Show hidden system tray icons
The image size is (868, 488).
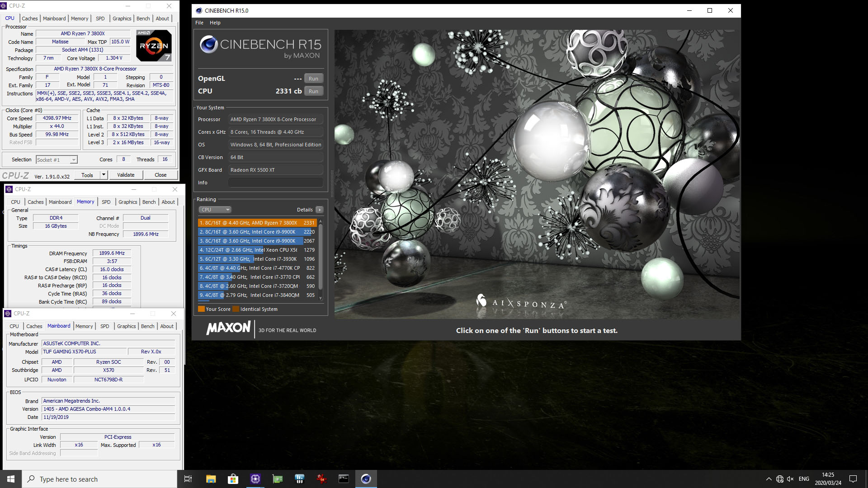point(769,479)
